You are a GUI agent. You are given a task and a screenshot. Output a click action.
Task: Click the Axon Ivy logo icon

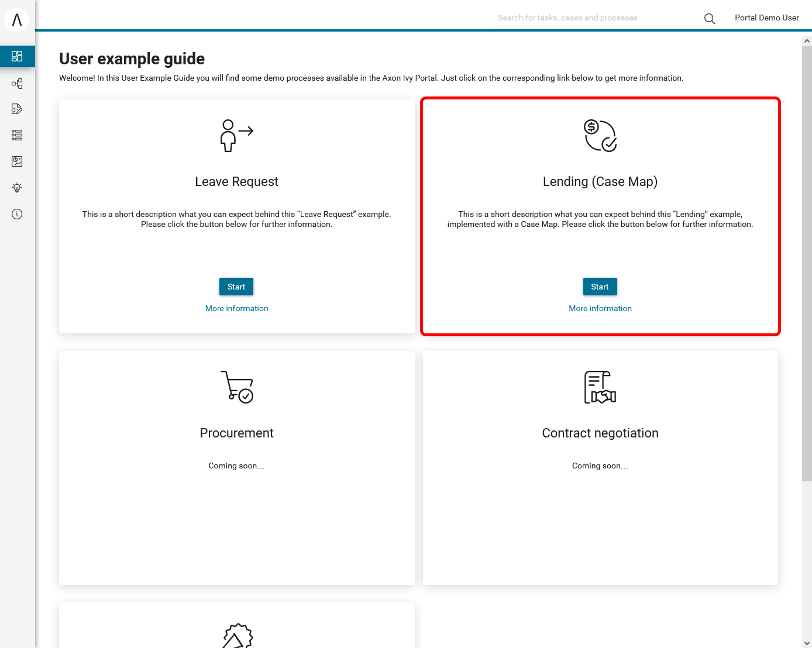pos(17,20)
